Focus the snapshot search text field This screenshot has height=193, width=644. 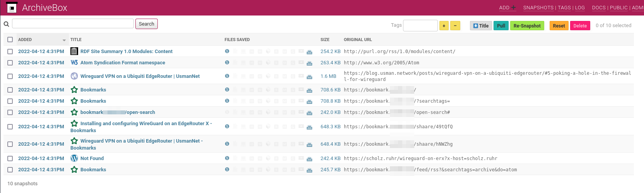pos(73,24)
